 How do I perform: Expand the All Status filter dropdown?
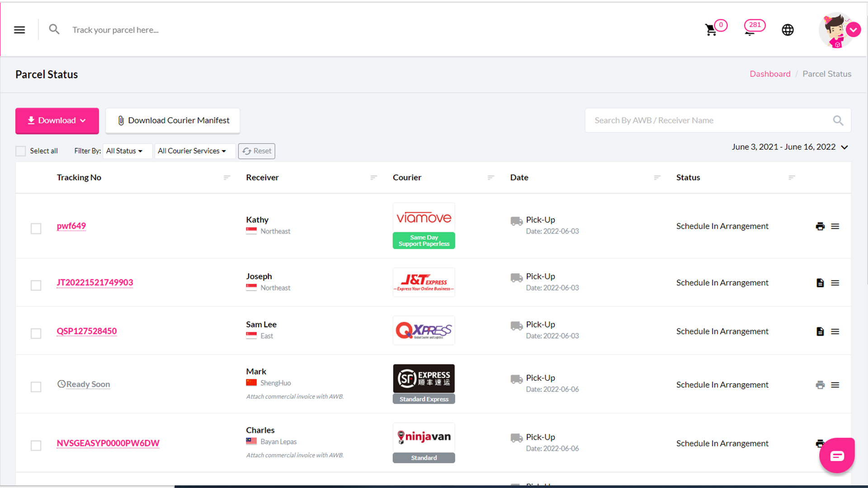tap(124, 151)
